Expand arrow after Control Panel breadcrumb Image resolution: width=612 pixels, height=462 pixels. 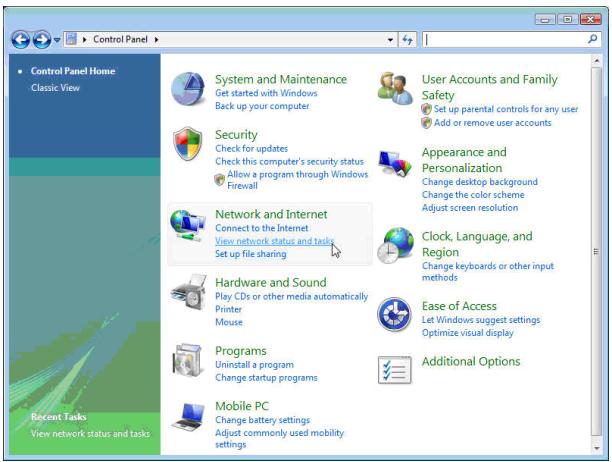pyautogui.click(x=156, y=39)
